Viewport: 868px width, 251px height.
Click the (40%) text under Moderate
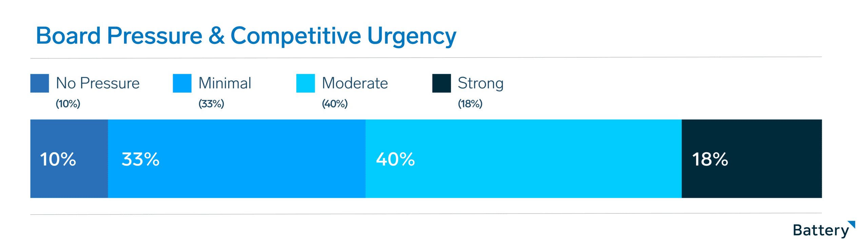click(x=335, y=104)
